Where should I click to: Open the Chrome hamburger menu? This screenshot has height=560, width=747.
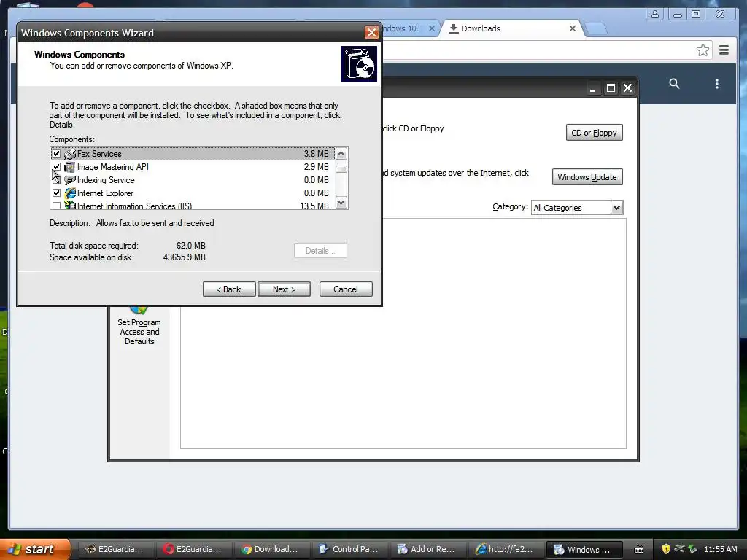[724, 50]
